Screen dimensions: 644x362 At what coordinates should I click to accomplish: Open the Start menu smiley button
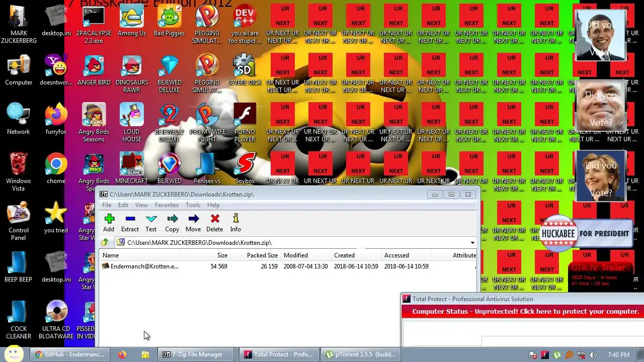point(14,353)
